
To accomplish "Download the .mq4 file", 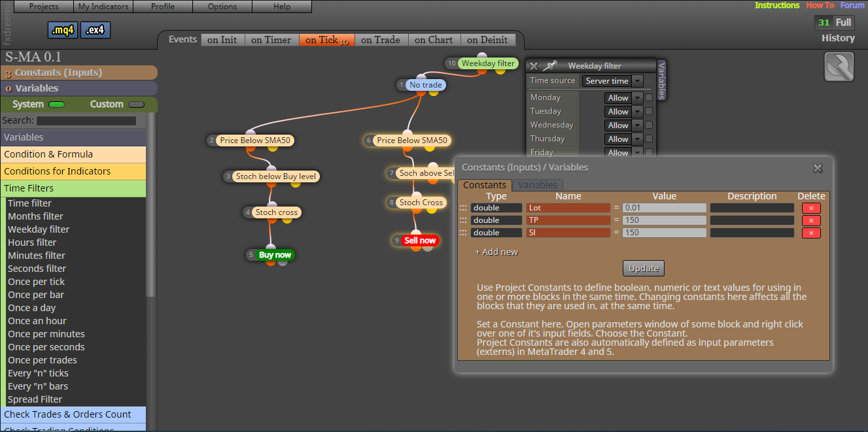I will tap(63, 30).
